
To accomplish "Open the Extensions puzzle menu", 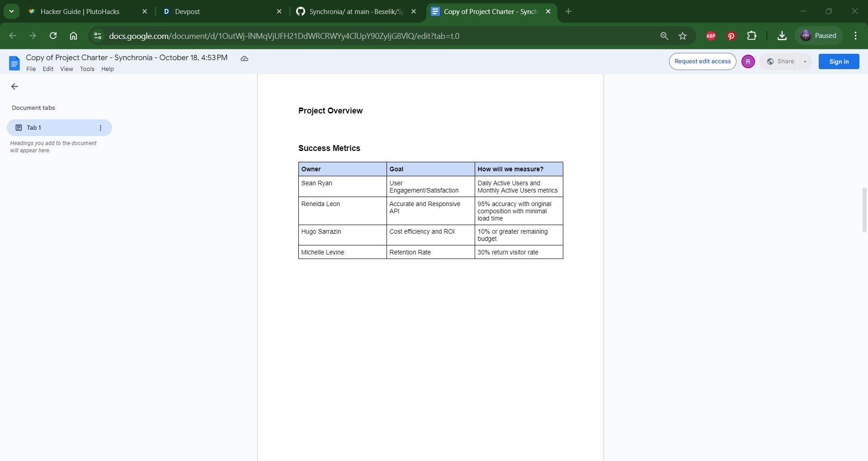I will point(752,36).
